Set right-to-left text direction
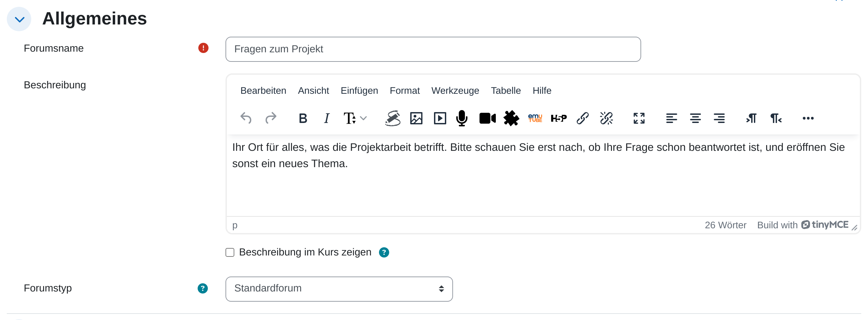 pyautogui.click(x=776, y=118)
